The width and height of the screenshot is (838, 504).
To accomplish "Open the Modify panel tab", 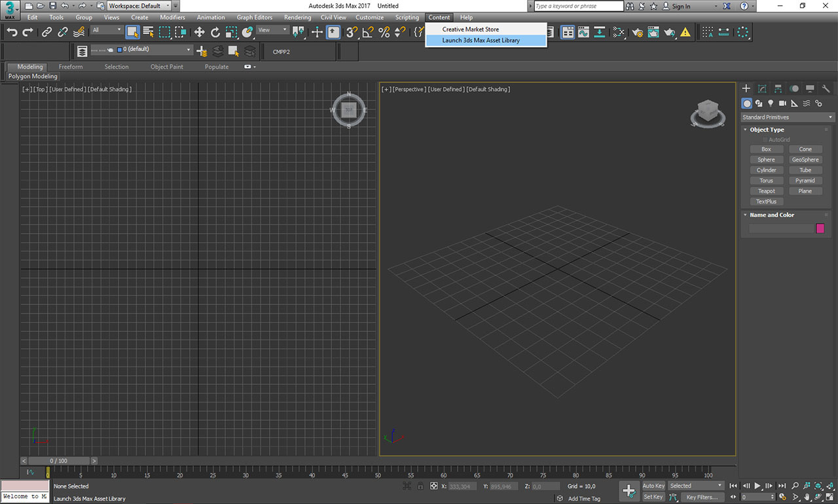I will [x=762, y=88].
